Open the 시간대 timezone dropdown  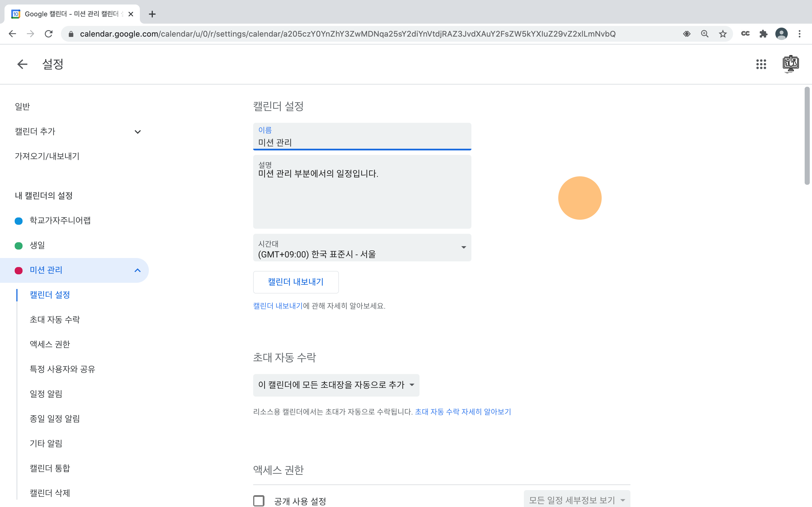point(362,248)
